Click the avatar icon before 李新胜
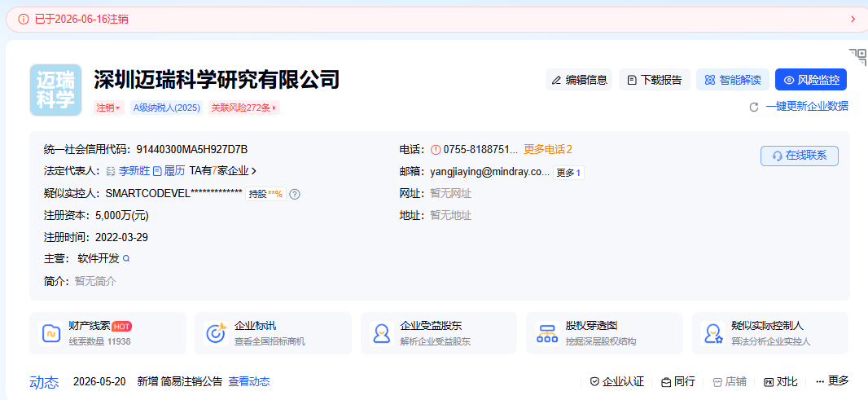 pyautogui.click(x=111, y=171)
